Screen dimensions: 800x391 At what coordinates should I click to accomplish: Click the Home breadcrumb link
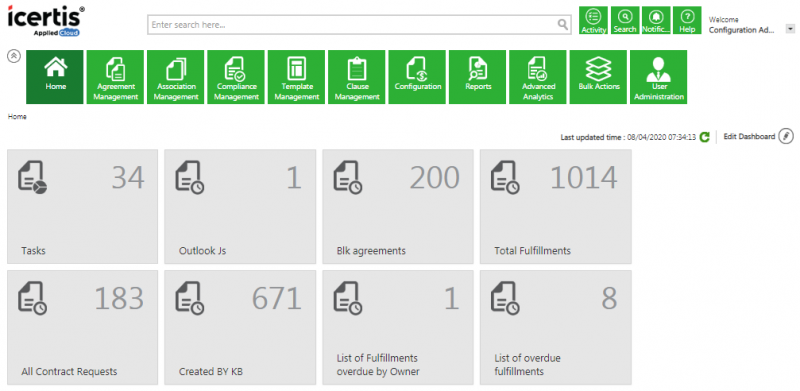tap(17, 117)
